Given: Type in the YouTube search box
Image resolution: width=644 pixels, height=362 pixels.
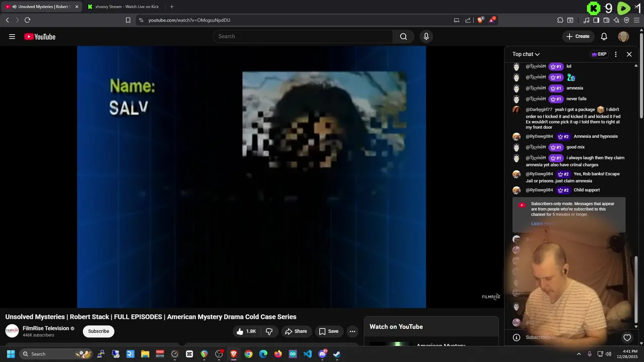Looking at the screenshot, I should (303, 36).
